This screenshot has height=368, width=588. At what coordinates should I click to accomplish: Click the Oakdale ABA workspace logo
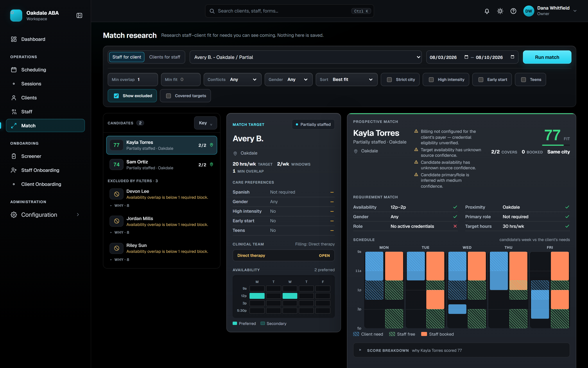(x=16, y=15)
